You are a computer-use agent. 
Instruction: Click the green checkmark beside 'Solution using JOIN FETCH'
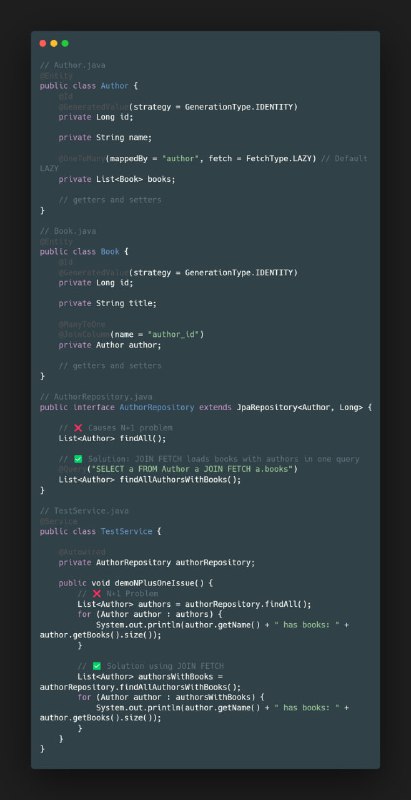click(97, 666)
